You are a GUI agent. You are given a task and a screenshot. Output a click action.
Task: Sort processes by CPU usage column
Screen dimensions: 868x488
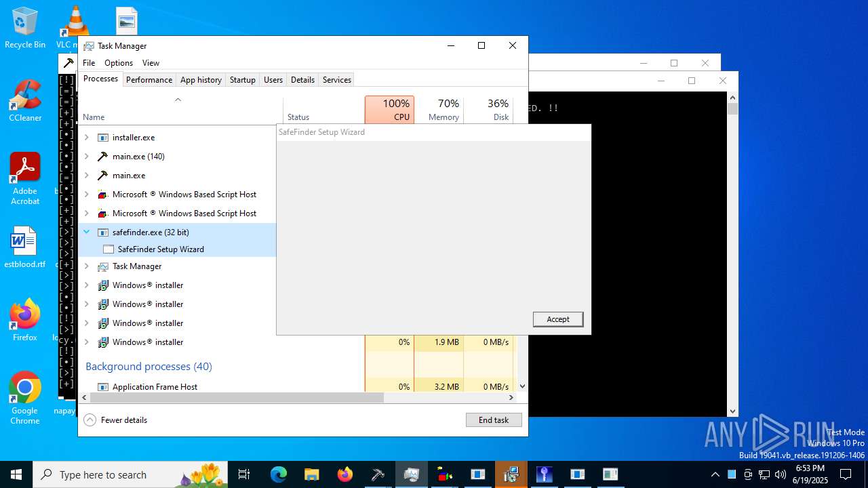pos(389,110)
